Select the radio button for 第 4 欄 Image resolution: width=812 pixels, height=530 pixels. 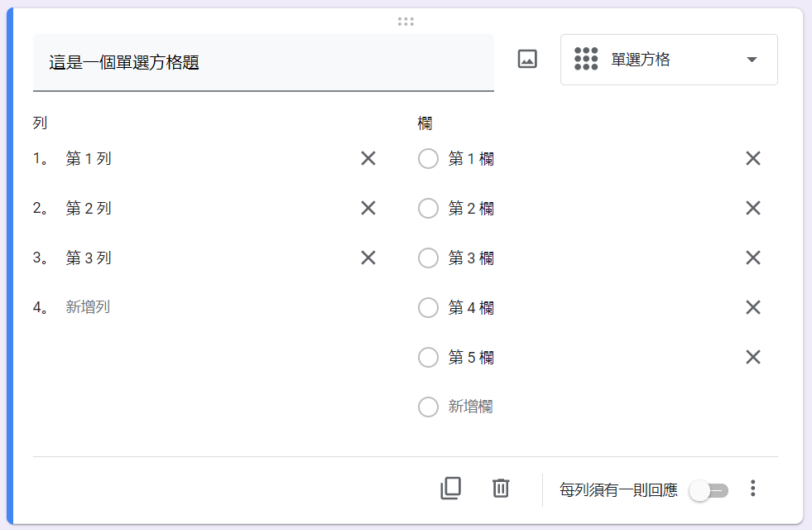point(428,308)
